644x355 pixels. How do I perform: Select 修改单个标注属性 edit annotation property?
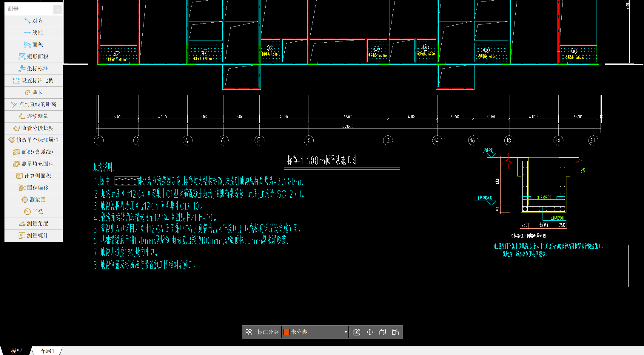point(33,140)
